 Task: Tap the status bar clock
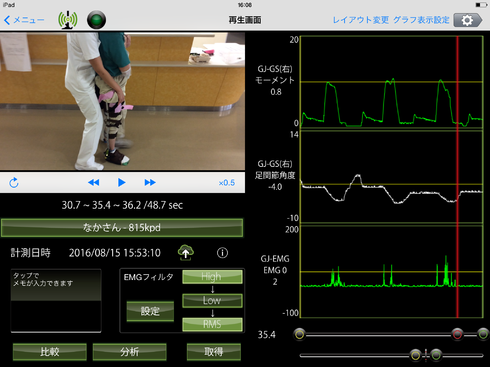point(245,5)
